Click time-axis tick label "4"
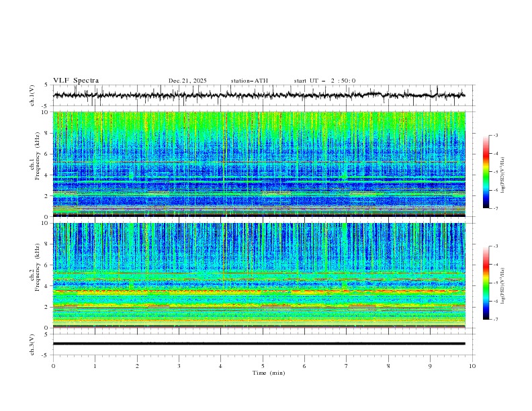This screenshot has width=532, height=411. point(220,366)
